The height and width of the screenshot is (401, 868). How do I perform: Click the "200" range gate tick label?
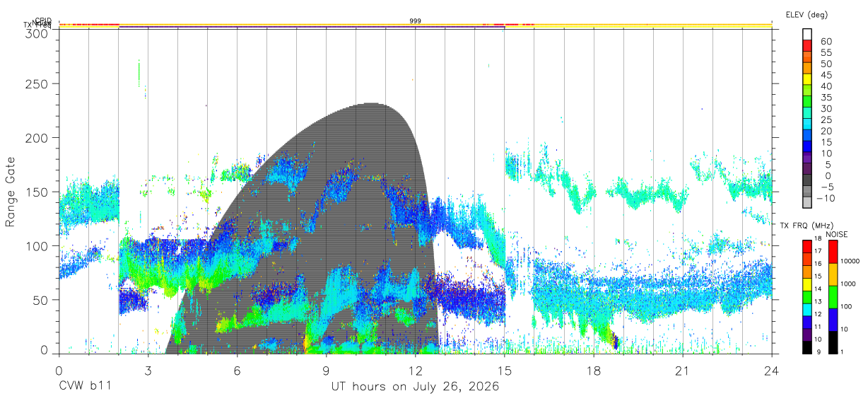coord(37,138)
